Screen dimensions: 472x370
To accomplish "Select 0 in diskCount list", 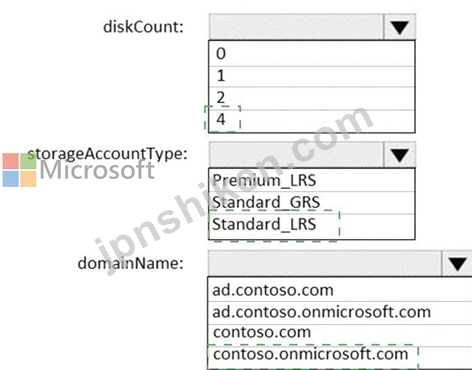I will 312,54.
